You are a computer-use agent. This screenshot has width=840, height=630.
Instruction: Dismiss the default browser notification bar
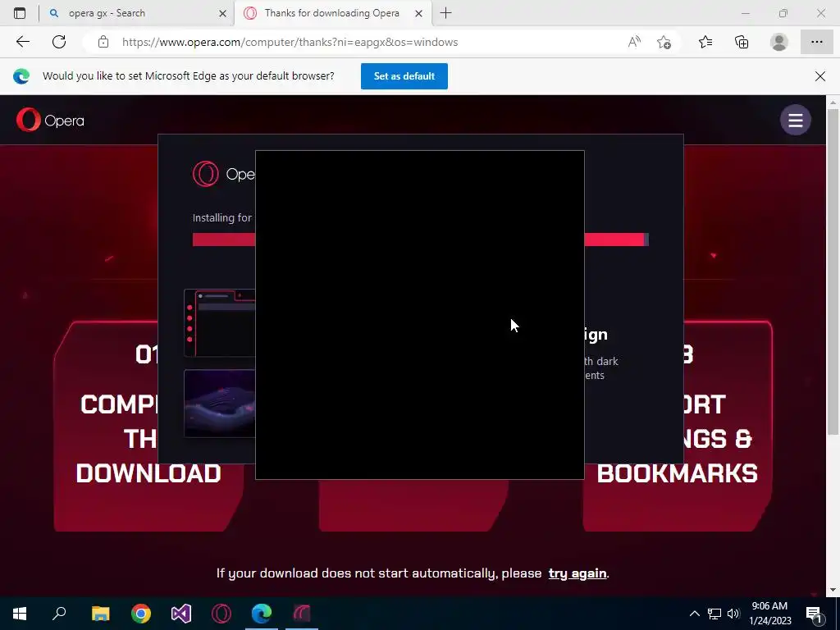[x=819, y=76]
